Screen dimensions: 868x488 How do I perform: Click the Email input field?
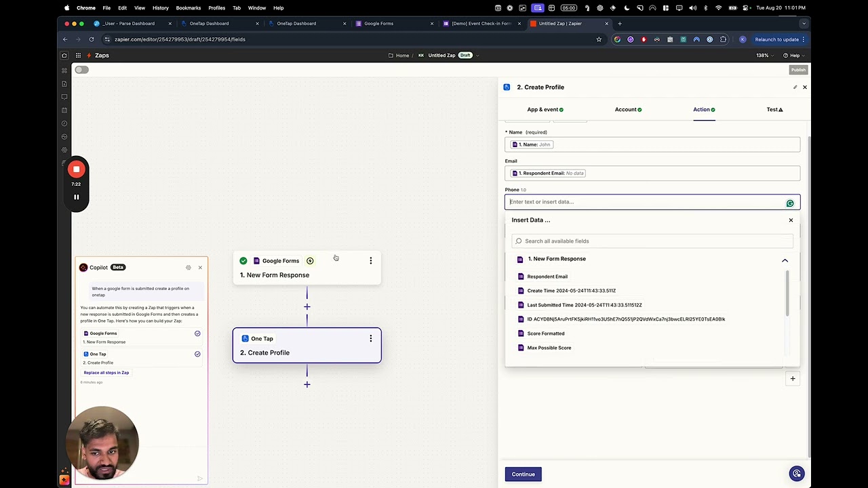tap(652, 173)
